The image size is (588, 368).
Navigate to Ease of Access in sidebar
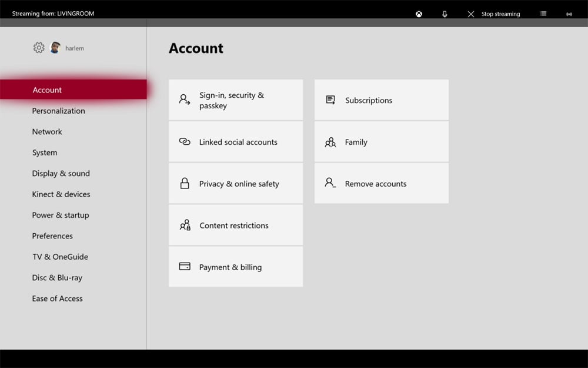[x=57, y=299]
